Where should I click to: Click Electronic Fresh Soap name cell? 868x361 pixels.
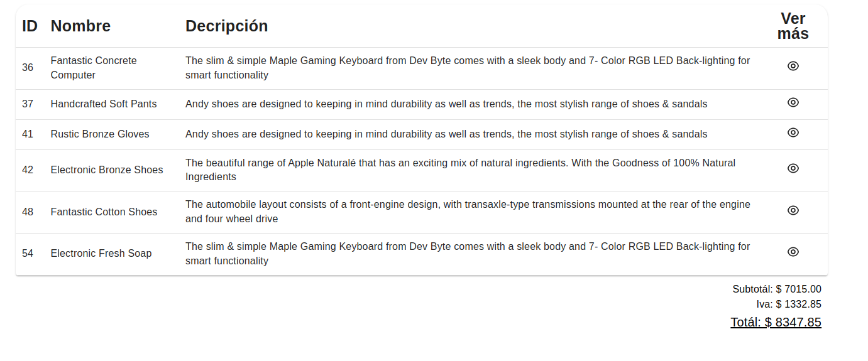point(101,253)
